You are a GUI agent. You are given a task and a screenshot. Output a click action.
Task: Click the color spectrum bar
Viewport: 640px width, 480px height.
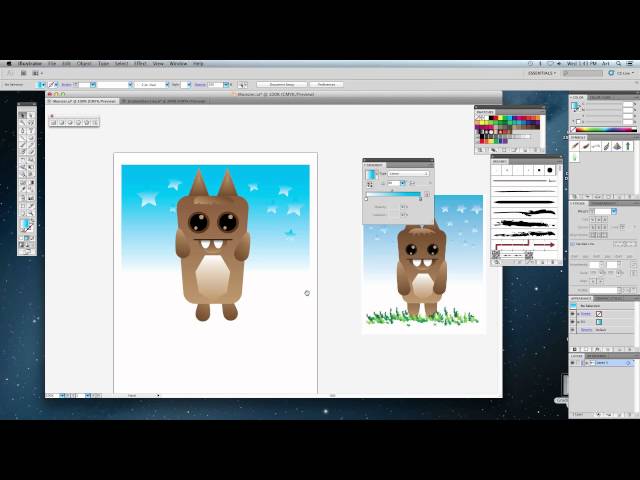tap(606, 129)
